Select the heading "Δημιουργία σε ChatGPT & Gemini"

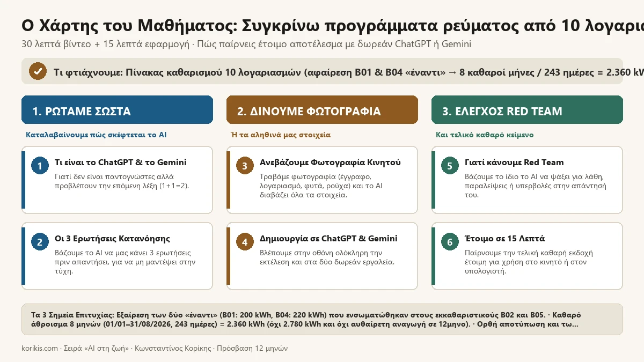[328, 239]
